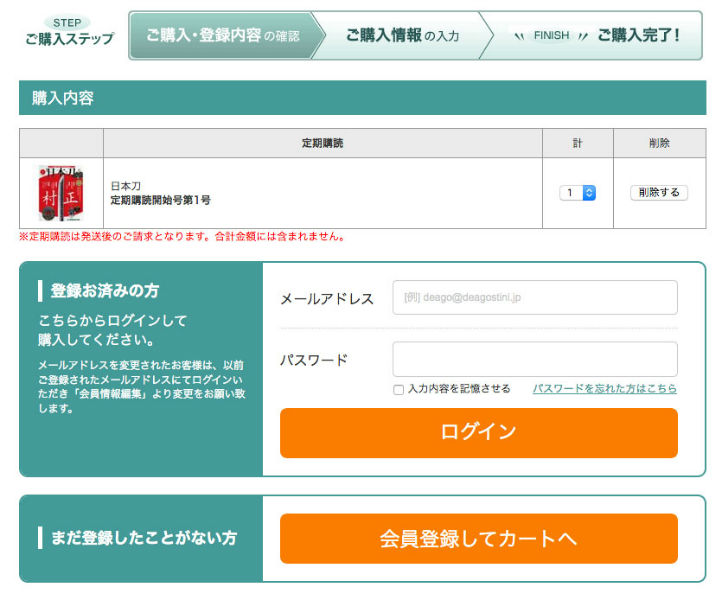The width and height of the screenshot is (722, 600).
Task: Click the 日本刀 magazine cover thumbnail
Action: point(60,193)
